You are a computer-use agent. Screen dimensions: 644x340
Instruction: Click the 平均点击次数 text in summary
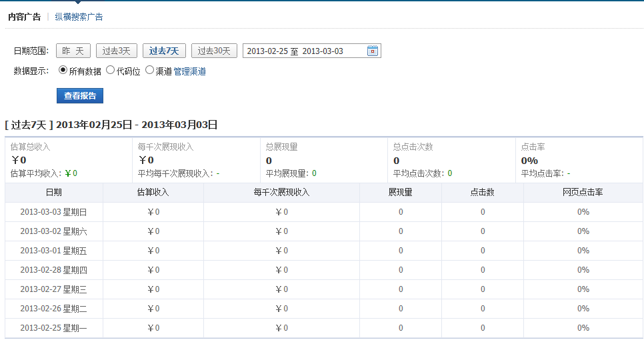point(422,173)
